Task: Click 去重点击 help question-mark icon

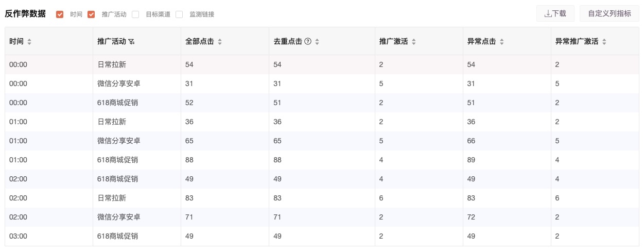Action: (x=308, y=42)
